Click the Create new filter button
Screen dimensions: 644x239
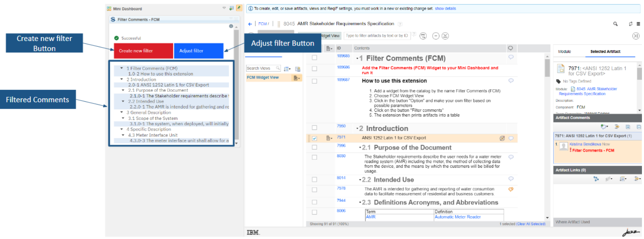pyautogui.click(x=143, y=51)
